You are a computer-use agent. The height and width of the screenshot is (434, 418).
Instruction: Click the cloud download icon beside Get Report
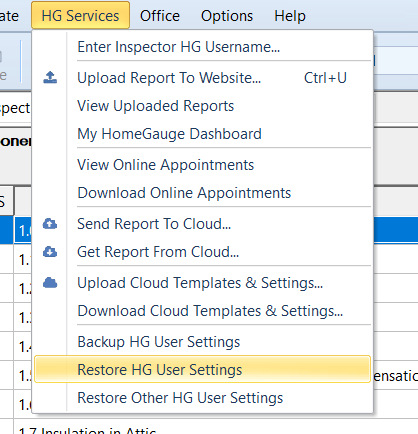click(50, 252)
